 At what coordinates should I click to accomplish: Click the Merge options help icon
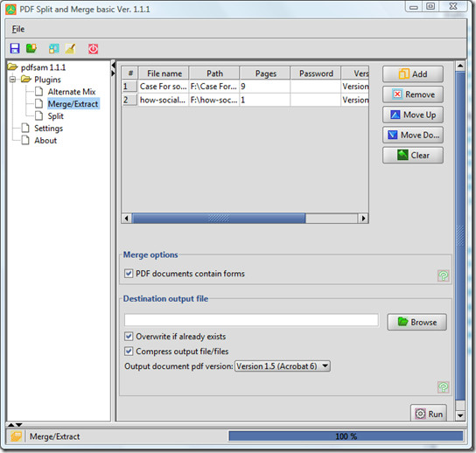pos(443,275)
